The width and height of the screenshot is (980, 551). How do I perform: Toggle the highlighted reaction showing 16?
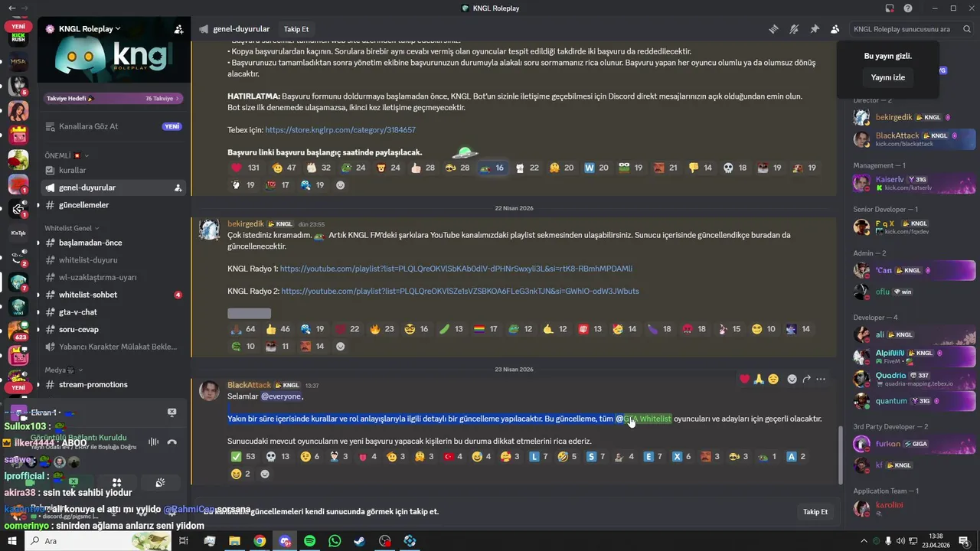(492, 168)
